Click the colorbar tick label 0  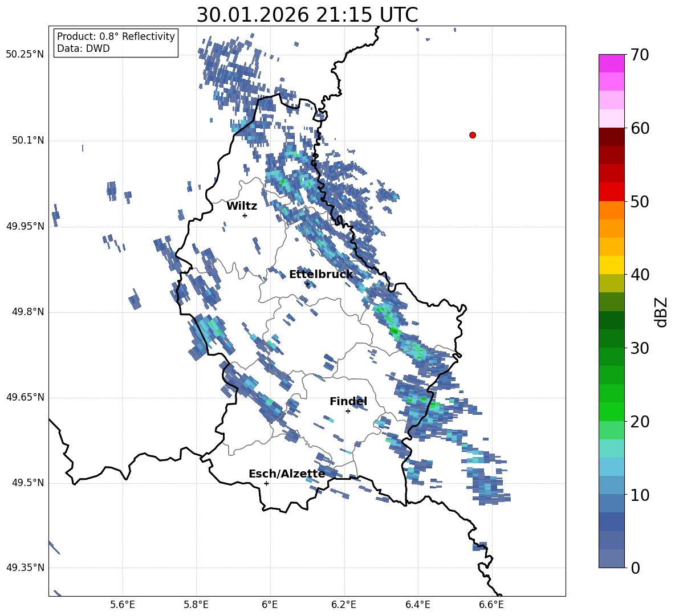[x=635, y=568]
